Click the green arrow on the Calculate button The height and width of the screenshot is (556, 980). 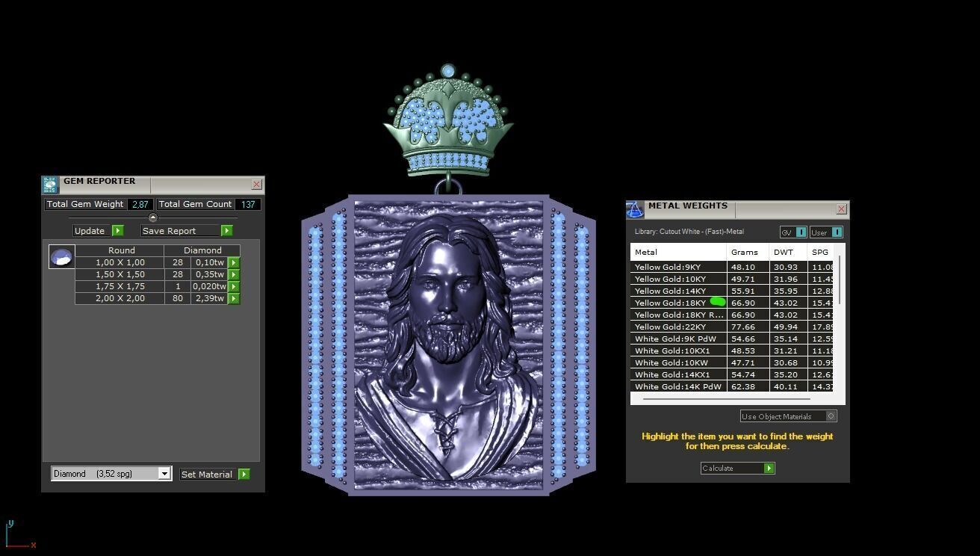(x=769, y=469)
